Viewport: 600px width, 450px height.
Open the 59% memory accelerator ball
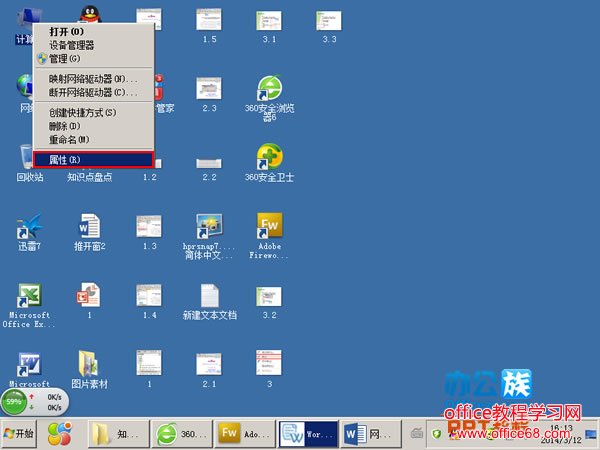(14, 402)
